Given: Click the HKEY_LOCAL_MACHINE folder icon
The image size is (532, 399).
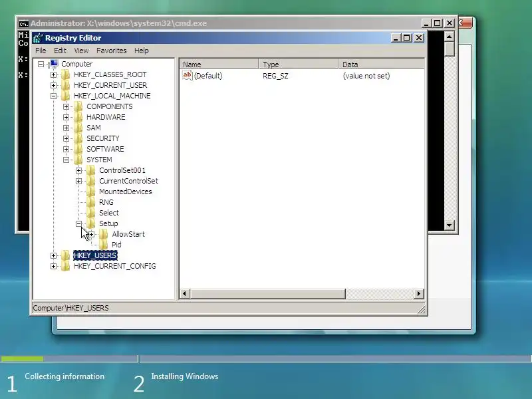Looking at the screenshot, I should point(65,96).
